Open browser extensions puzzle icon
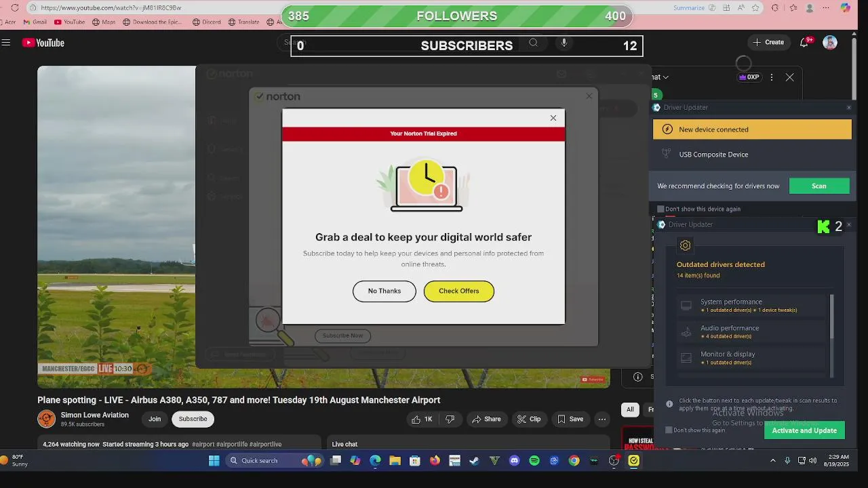The width and height of the screenshot is (868, 488). (775, 7)
